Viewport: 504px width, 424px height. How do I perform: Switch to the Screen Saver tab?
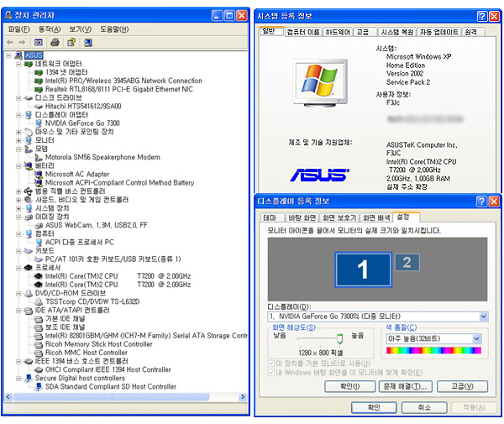[x=339, y=217]
